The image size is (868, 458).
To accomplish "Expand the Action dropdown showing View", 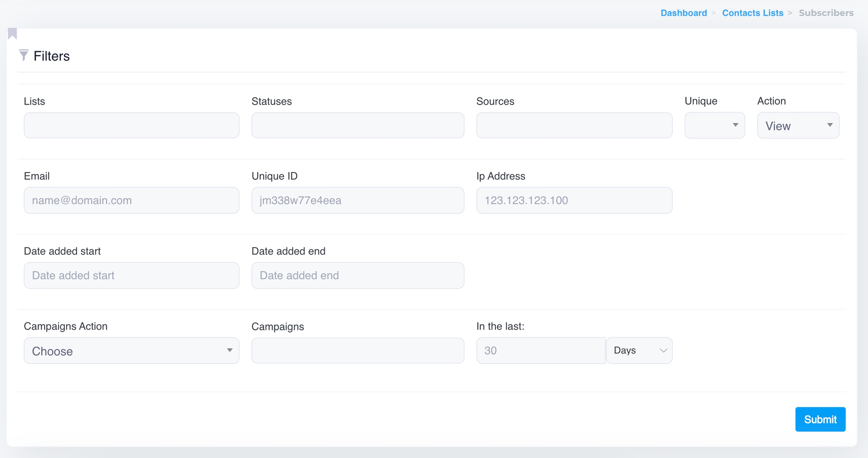I will click(798, 125).
